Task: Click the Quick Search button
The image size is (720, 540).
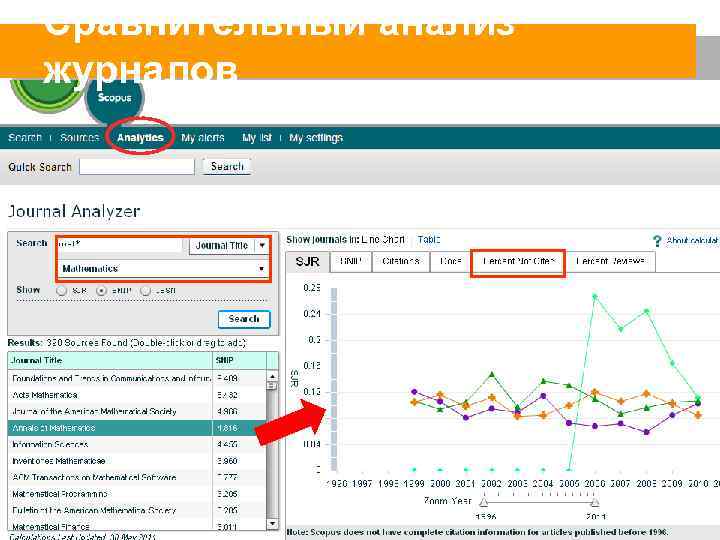Action: point(227,166)
